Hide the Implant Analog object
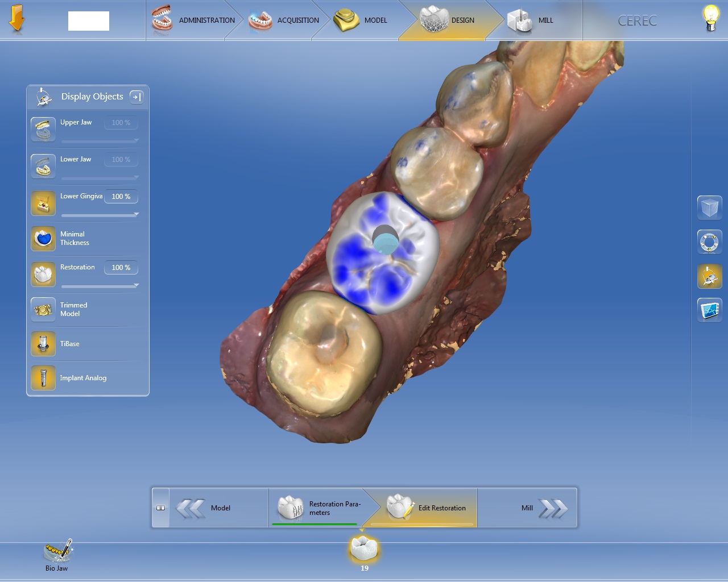The image size is (728, 582). click(x=43, y=378)
